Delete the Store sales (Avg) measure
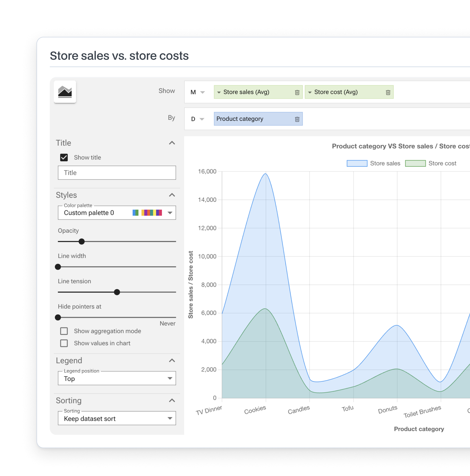The image size is (470, 476). [297, 92]
